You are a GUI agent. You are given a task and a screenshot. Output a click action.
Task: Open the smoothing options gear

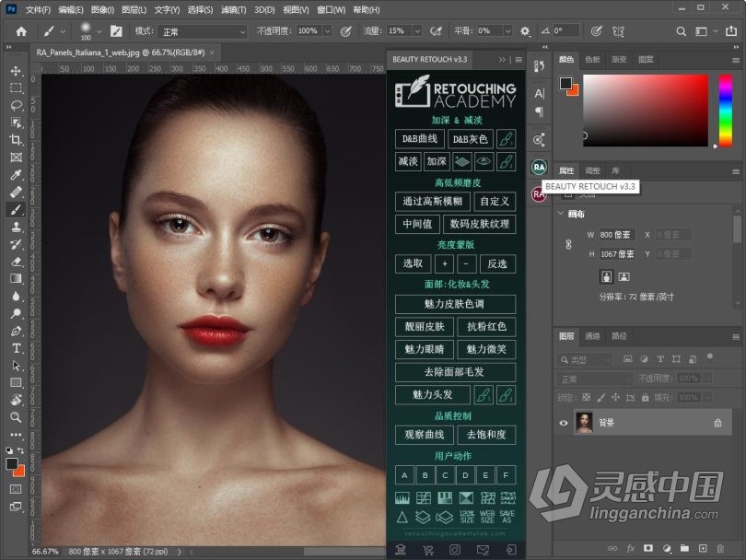[x=524, y=31]
